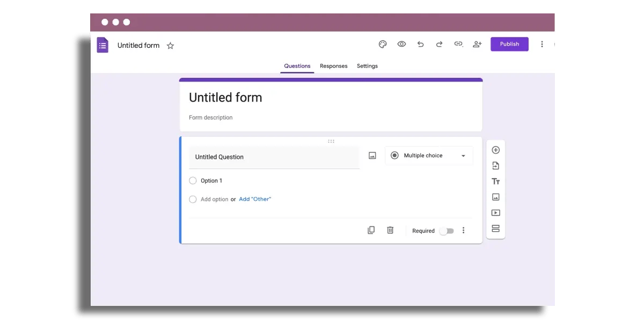Star the Untitled form
Image resolution: width=644 pixels, height=322 pixels.
170,46
